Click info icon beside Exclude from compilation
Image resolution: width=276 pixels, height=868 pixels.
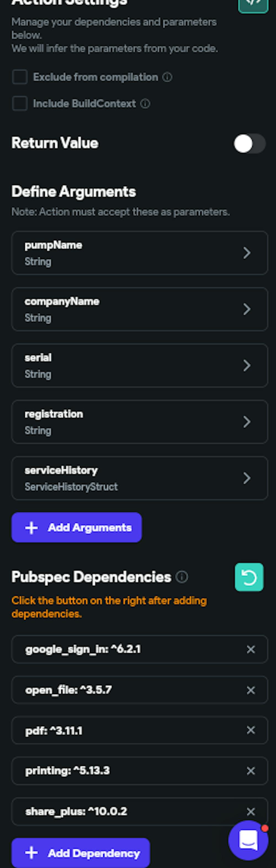tap(167, 77)
